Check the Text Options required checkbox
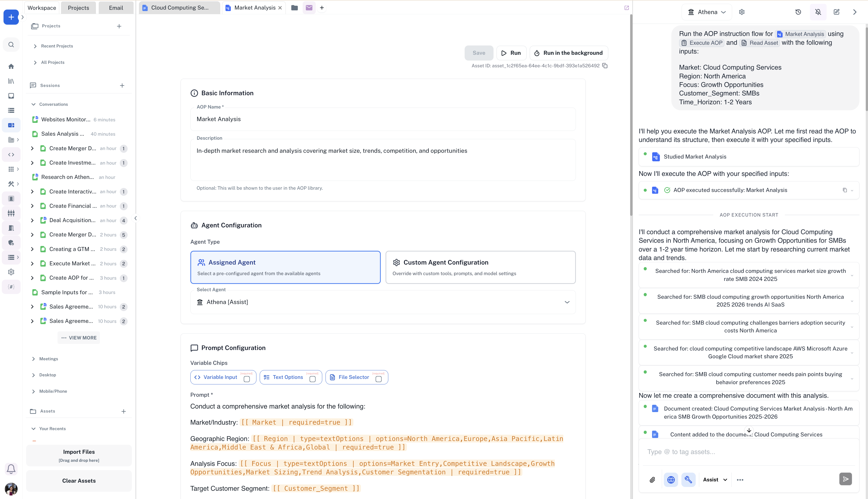Viewport: 868px width, 499px height. (312, 379)
